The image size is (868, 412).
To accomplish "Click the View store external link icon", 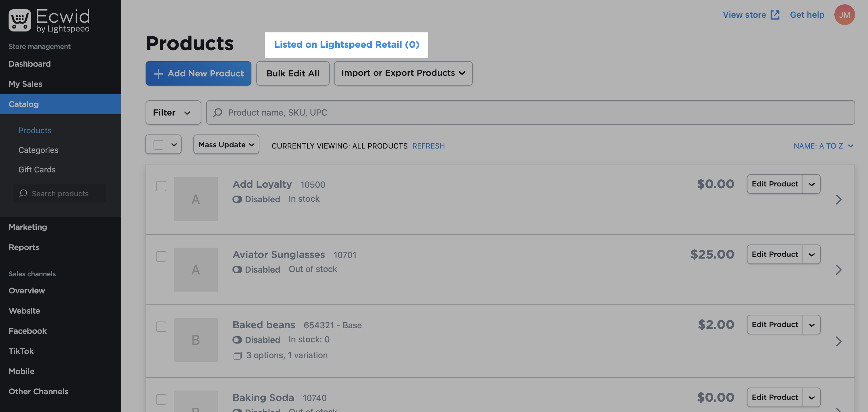I will click(x=775, y=15).
